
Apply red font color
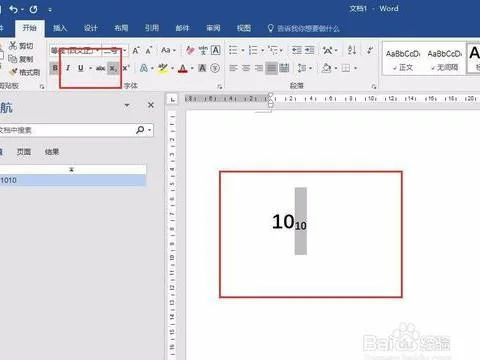[183, 68]
